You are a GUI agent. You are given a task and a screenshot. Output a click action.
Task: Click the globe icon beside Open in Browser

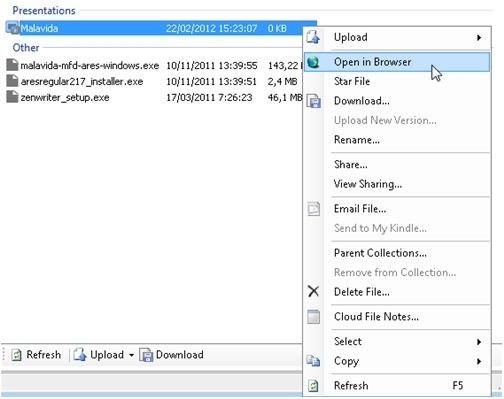(x=313, y=62)
